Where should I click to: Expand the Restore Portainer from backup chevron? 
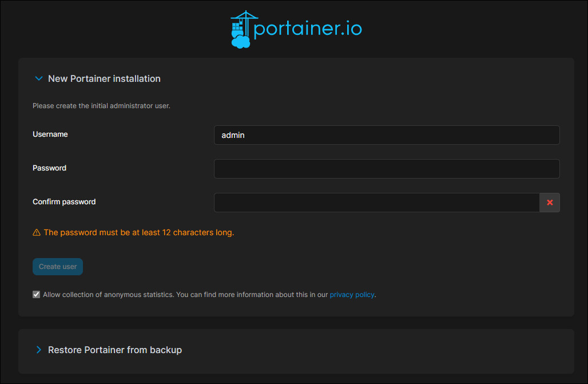(x=39, y=350)
